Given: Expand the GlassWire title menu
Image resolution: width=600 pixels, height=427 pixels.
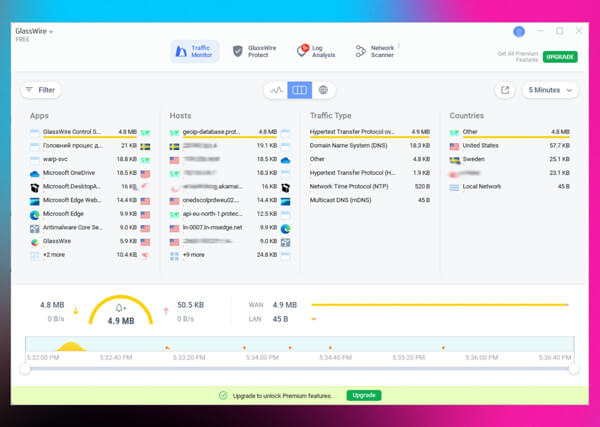Looking at the screenshot, I should point(35,31).
